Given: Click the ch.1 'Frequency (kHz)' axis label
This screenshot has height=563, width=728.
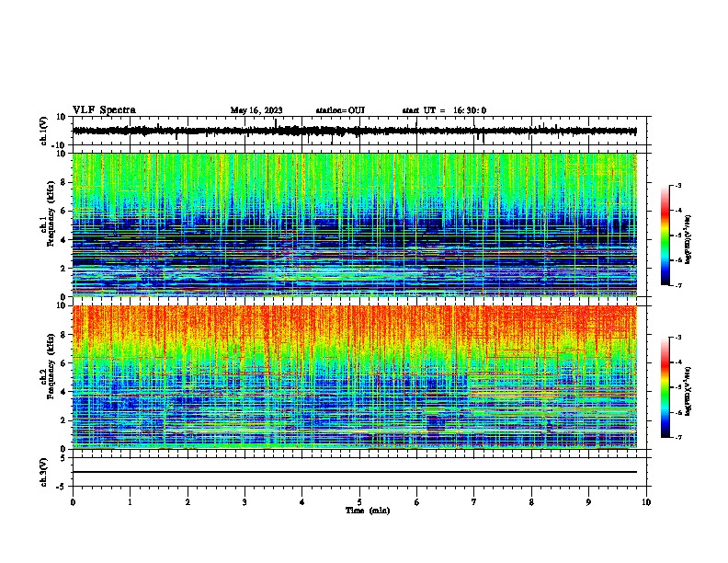Looking at the screenshot, I should pos(51,213).
